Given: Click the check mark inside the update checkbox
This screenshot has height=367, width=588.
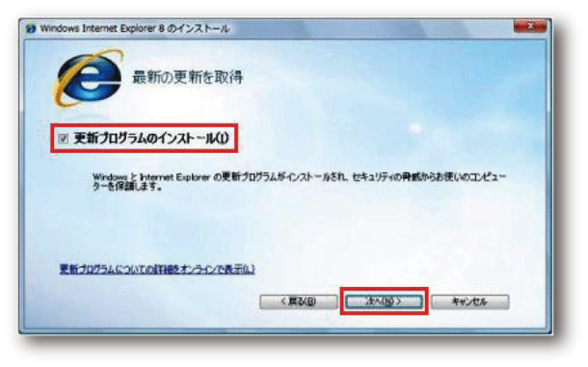Looking at the screenshot, I should [x=63, y=139].
